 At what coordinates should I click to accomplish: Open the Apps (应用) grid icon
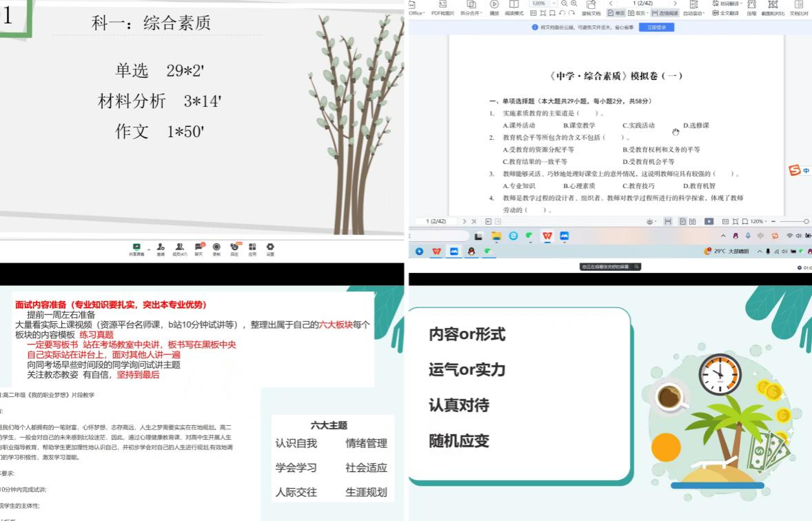252,247
